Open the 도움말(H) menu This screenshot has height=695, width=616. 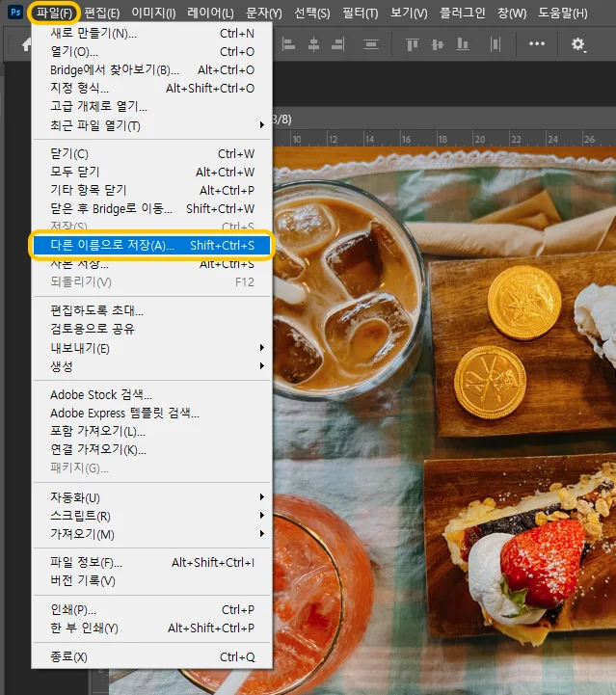point(562,13)
